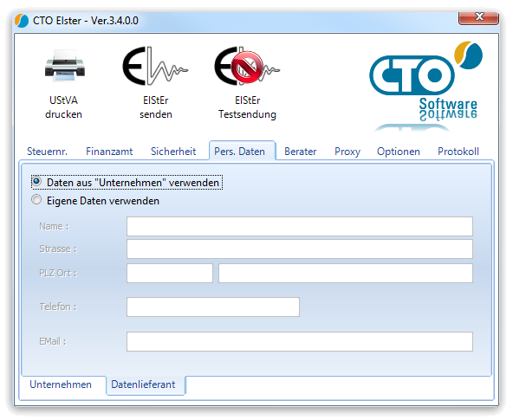Image resolution: width=513 pixels, height=420 pixels.
Task: Switch to the Berater tab
Action: 301,152
